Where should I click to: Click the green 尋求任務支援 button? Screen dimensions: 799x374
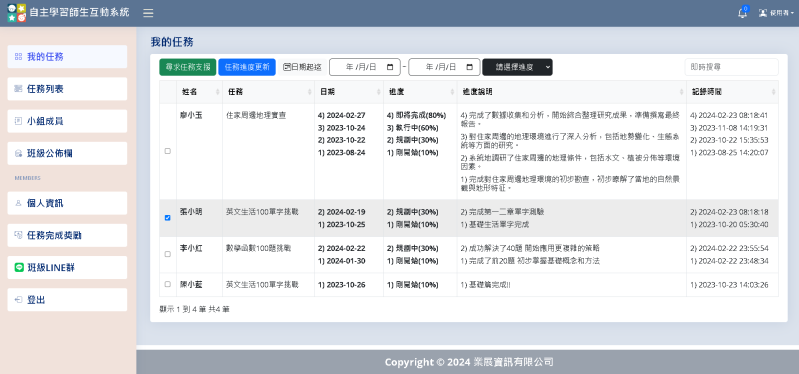click(x=188, y=67)
